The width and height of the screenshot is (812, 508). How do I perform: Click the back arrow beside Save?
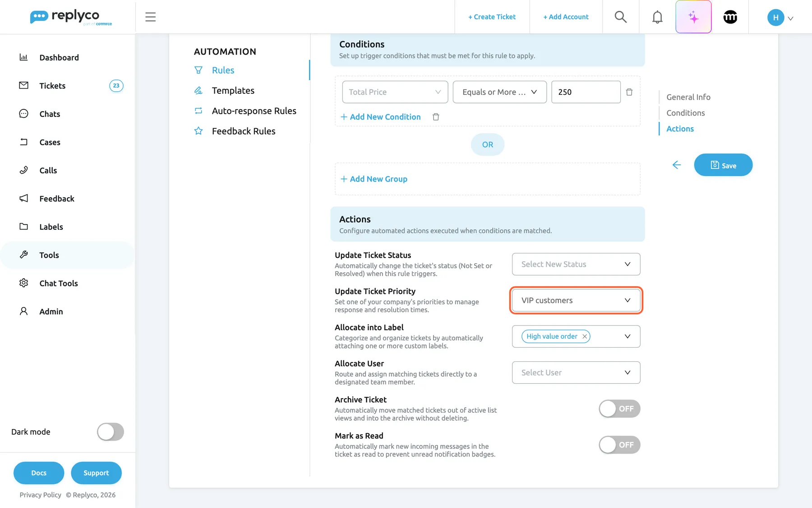click(676, 165)
